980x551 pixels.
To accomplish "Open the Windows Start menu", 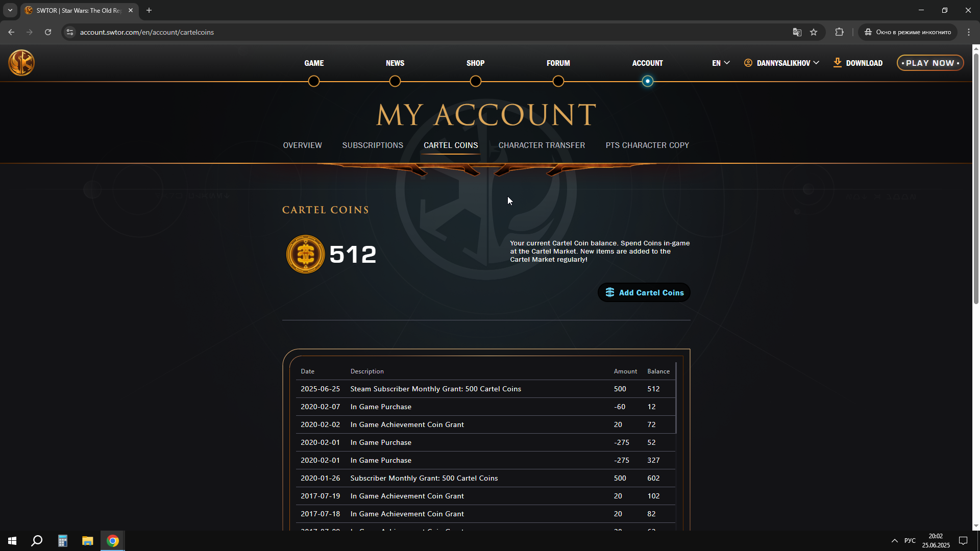I will (12, 541).
